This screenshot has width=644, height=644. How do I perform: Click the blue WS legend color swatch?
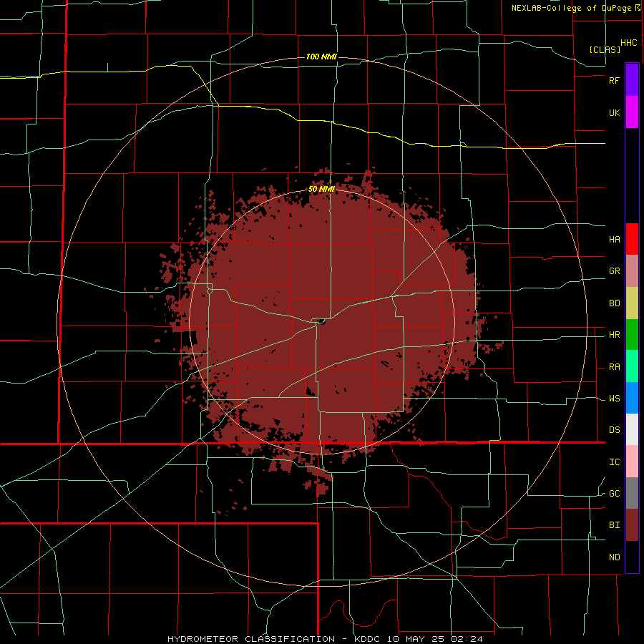pos(632,398)
